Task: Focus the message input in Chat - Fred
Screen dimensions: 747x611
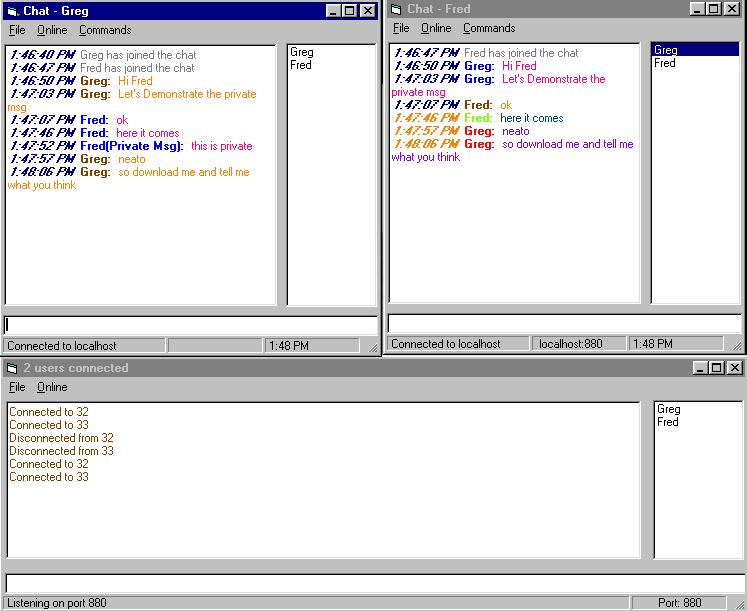Action: point(564,323)
